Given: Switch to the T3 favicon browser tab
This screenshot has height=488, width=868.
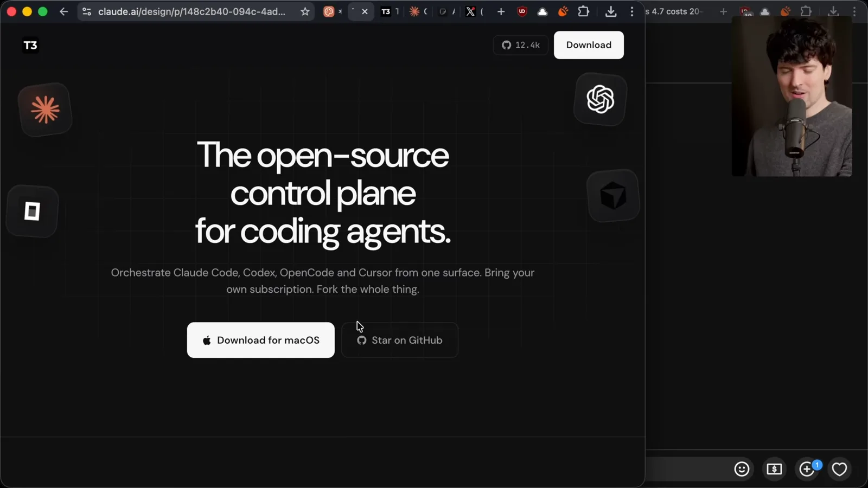Looking at the screenshot, I should tap(386, 11).
